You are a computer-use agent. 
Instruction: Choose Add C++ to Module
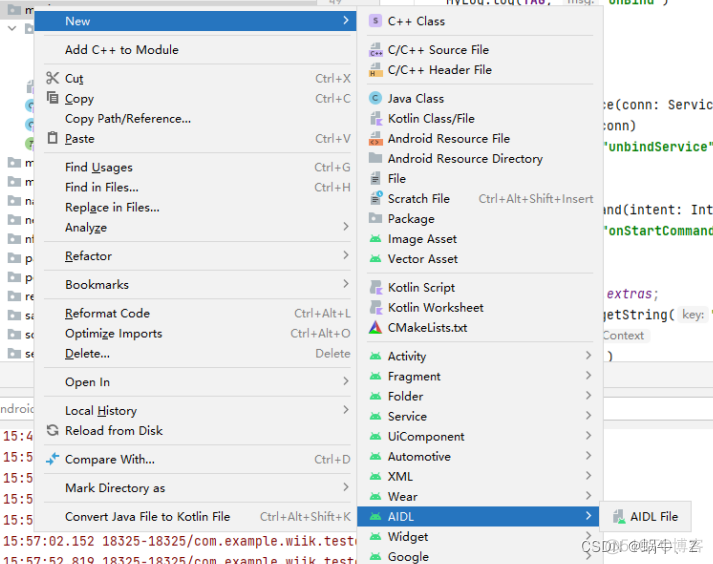pyautogui.click(x=121, y=50)
